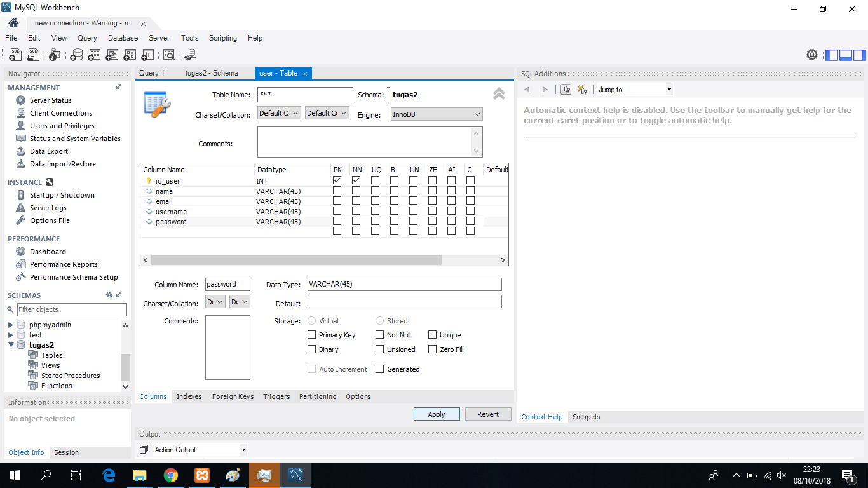Toggle the bottom output panel visibility
This screenshot has width=868, height=488.
pyautogui.click(x=845, y=55)
